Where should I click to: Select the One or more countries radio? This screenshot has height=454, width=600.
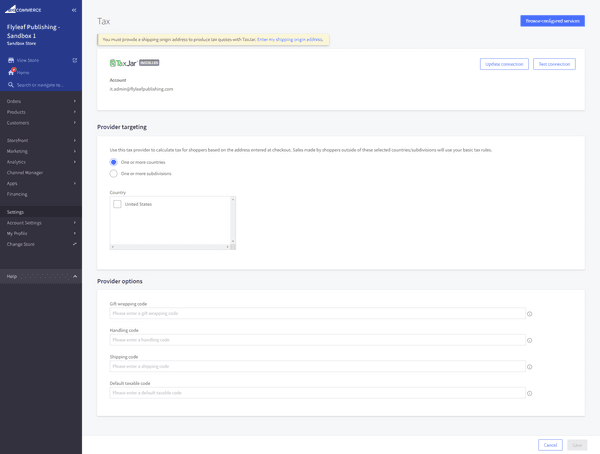click(113, 162)
